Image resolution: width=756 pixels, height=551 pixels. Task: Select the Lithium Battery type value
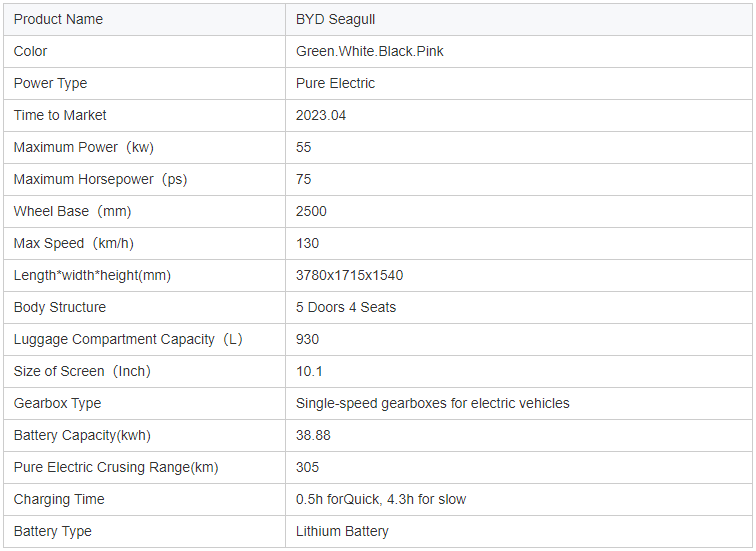point(342,531)
